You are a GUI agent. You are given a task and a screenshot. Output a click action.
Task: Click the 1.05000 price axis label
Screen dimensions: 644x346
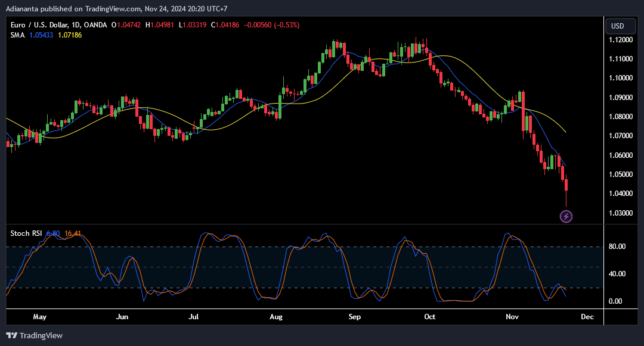[621, 174]
